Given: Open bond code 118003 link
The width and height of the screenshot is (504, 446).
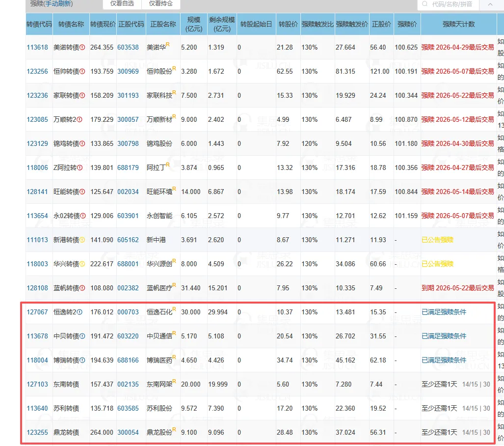Looking at the screenshot, I should (x=37, y=264).
